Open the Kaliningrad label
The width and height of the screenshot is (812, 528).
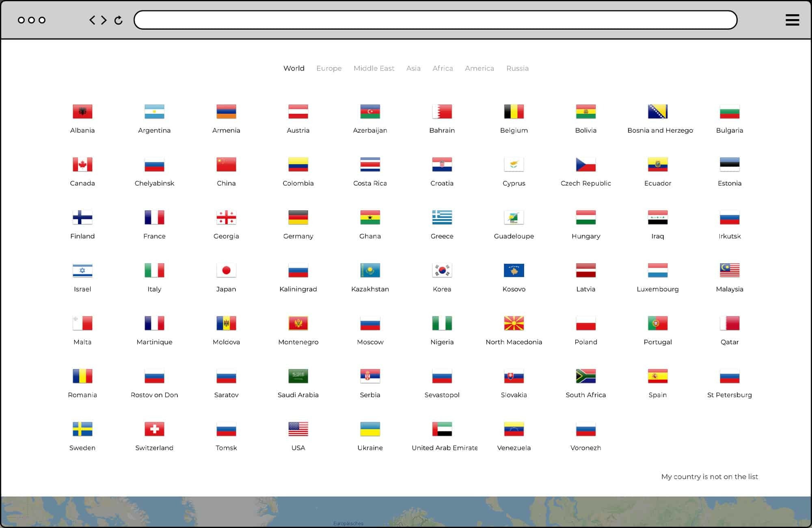(298, 289)
